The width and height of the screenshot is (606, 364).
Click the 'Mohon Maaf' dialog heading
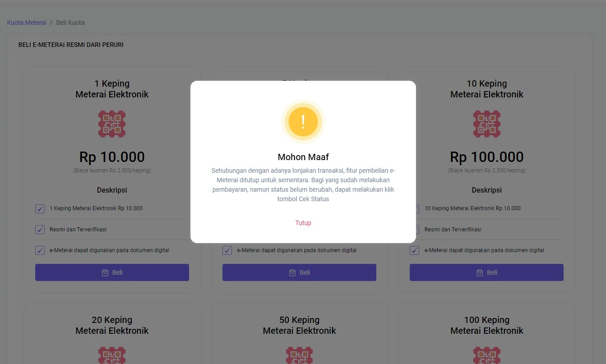(x=303, y=157)
